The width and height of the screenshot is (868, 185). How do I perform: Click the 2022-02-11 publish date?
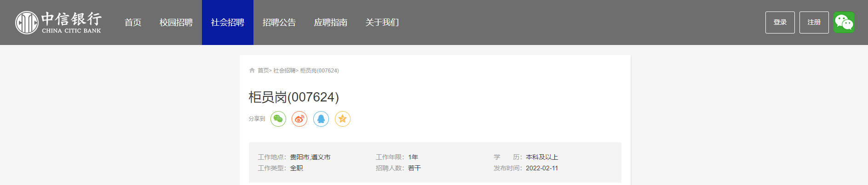(542, 168)
